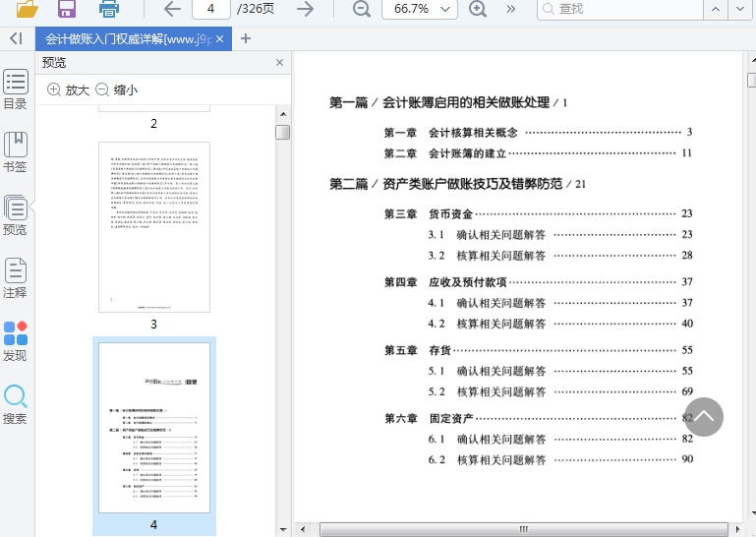The image size is (756, 537).
Task: Open the 注释 (annotations) sidebar panel
Action: (15, 278)
